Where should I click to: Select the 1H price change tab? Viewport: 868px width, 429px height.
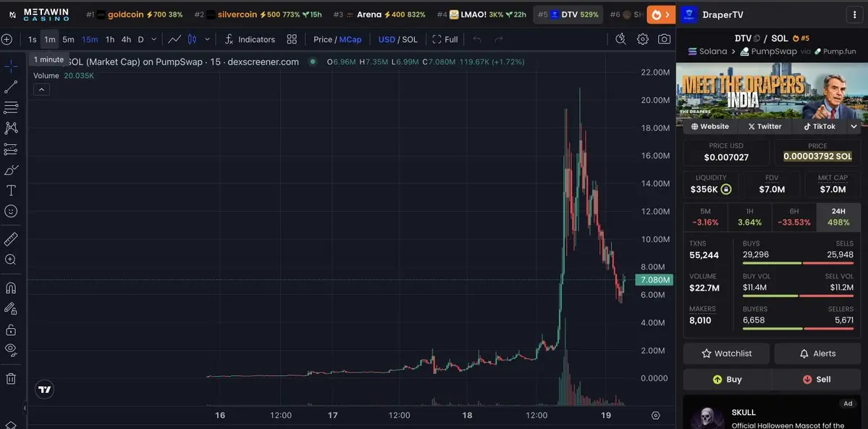point(749,217)
